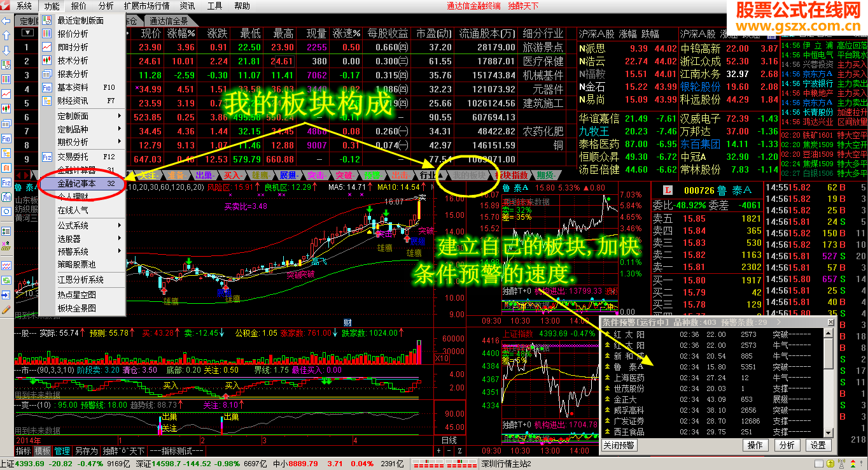Sort table by the 涨幅% column header
The image size is (868, 470).
pyautogui.click(x=181, y=33)
